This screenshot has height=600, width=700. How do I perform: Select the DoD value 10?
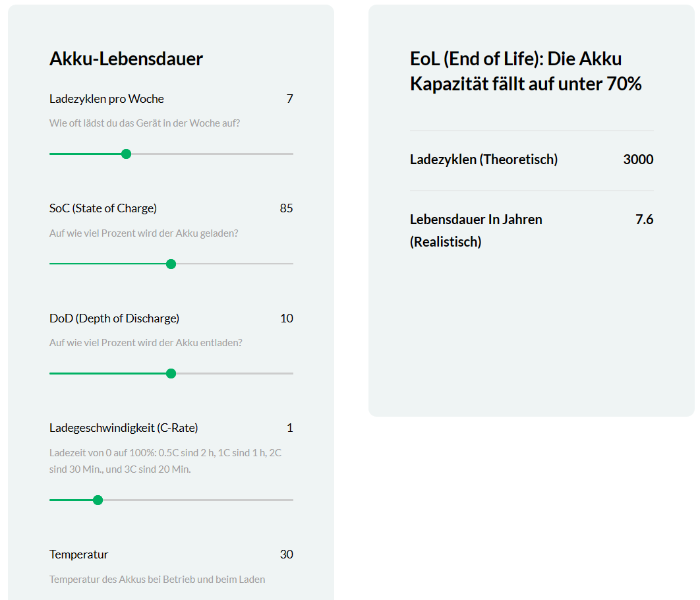point(286,318)
